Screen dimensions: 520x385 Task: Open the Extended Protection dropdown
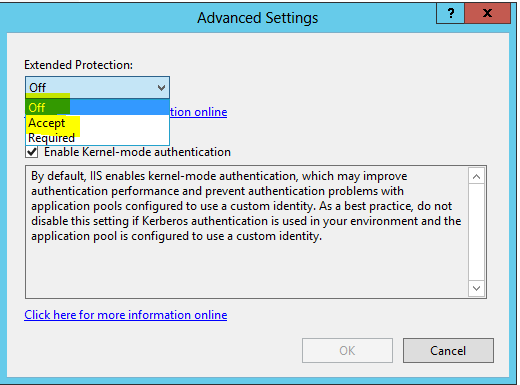(97, 87)
